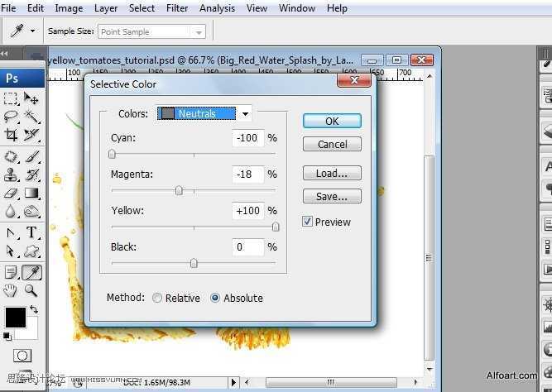Image resolution: width=552 pixels, height=392 pixels.
Task: Close the Selective Color dialog
Action: coord(354,80)
